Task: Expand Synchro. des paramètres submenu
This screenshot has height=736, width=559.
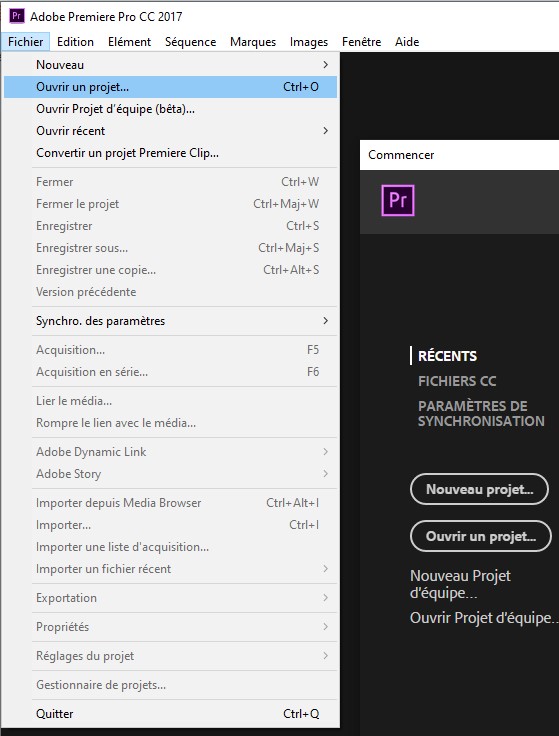Action: pyautogui.click(x=170, y=321)
